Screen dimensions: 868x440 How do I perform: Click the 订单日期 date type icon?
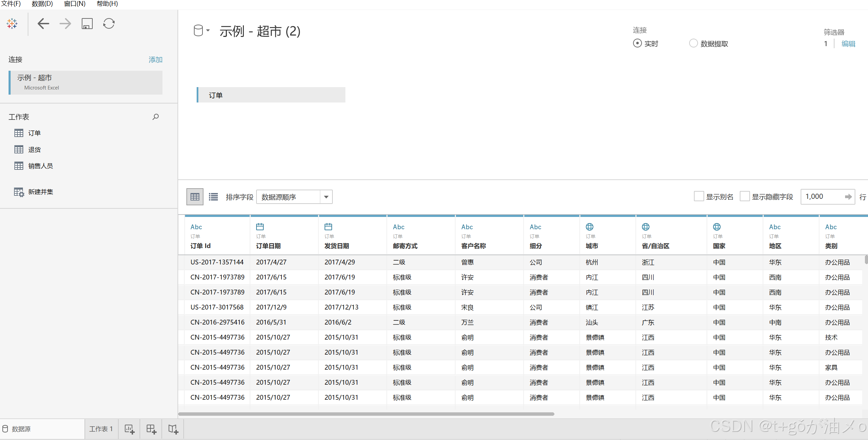260,226
